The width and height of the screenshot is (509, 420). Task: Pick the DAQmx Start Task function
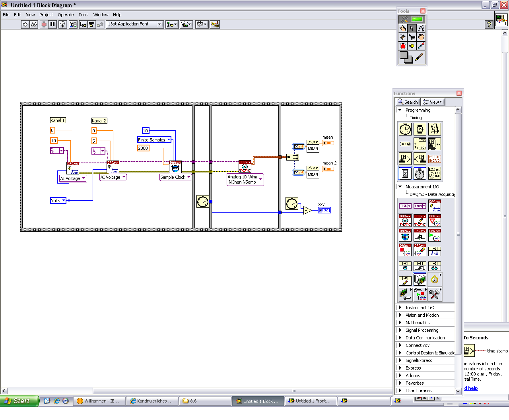pyautogui.click(x=435, y=235)
